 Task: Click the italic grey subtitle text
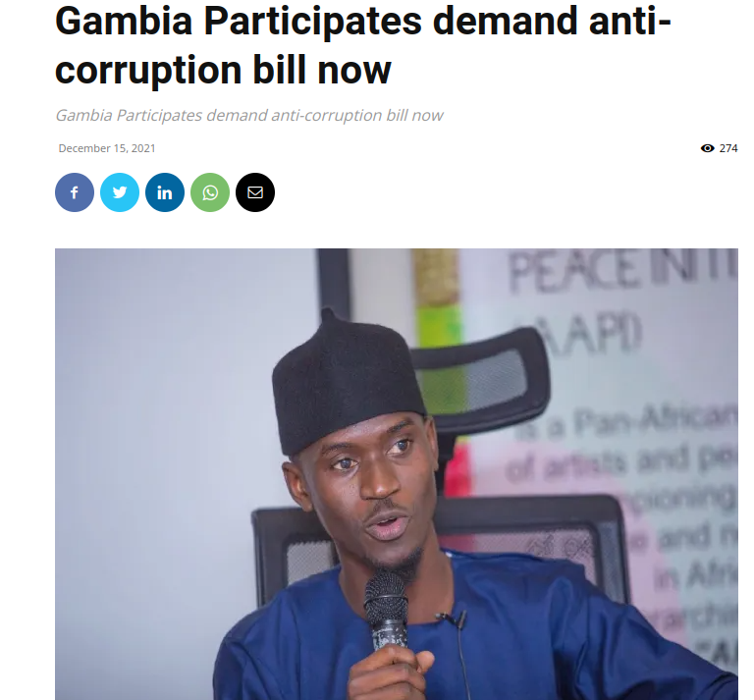(x=249, y=116)
